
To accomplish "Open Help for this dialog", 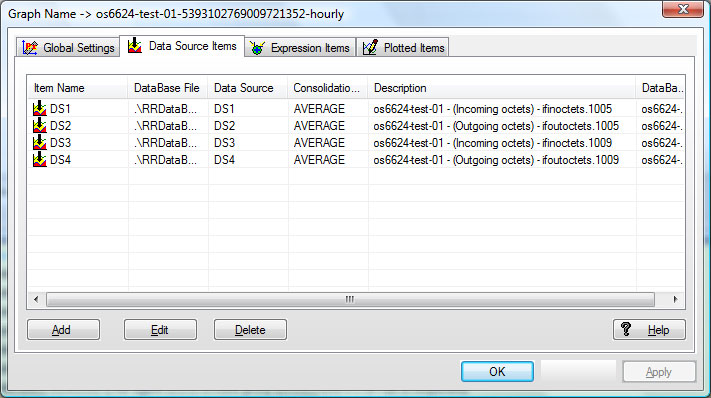I will click(649, 330).
